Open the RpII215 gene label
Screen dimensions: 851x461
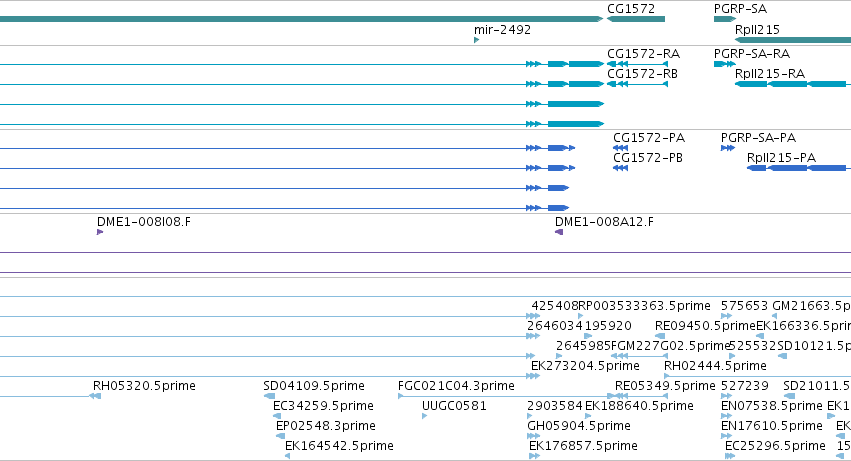(757, 30)
